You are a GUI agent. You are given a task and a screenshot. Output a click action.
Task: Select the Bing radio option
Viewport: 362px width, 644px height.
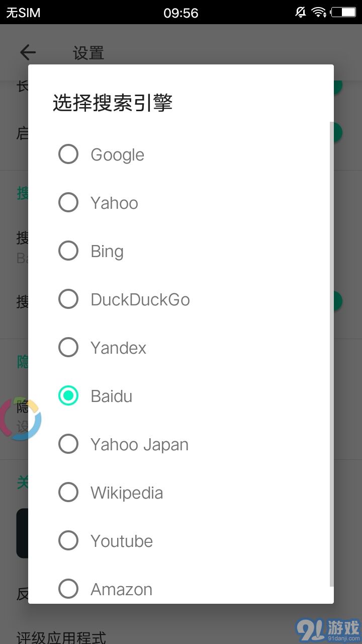(68, 251)
